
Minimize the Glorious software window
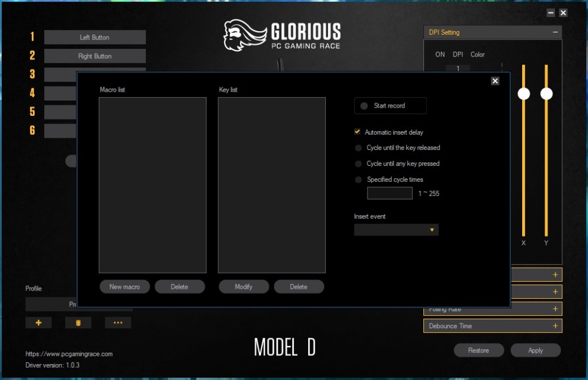550,13
